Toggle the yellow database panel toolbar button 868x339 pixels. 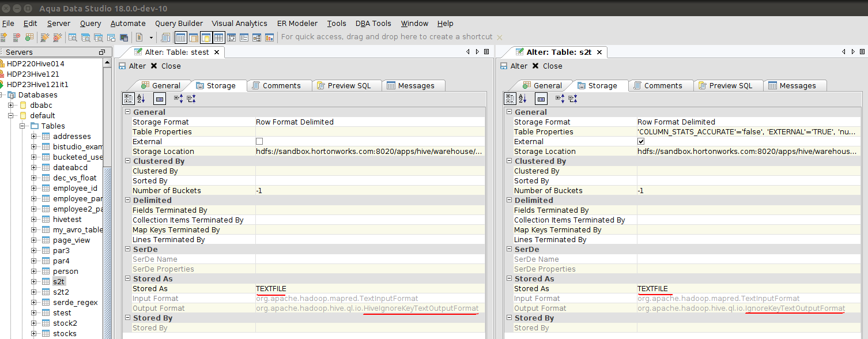click(x=206, y=37)
